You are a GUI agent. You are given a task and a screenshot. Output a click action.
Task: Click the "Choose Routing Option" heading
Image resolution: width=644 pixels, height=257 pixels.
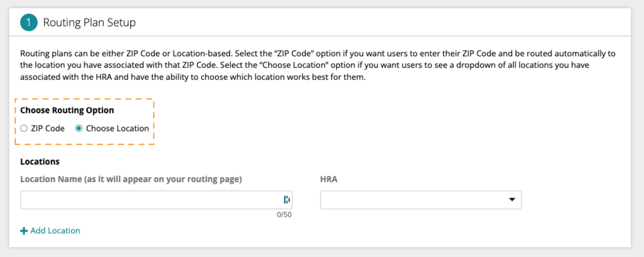(67, 110)
